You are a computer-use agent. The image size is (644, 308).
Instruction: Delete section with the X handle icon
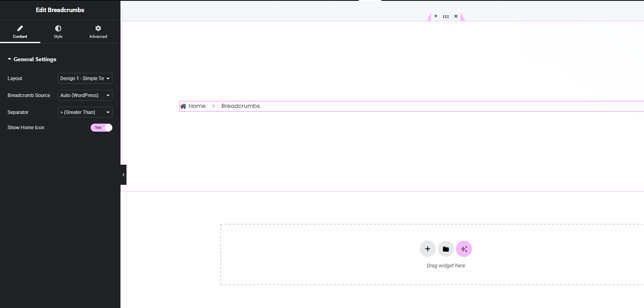456,17
